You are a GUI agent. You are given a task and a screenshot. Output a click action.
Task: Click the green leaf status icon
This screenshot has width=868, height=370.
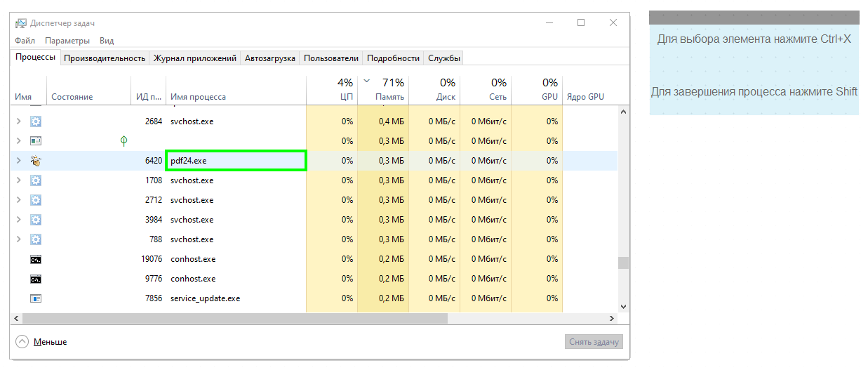pos(124,141)
